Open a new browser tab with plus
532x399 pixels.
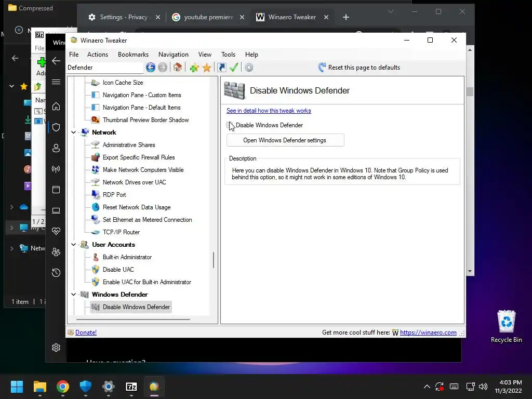click(x=345, y=17)
